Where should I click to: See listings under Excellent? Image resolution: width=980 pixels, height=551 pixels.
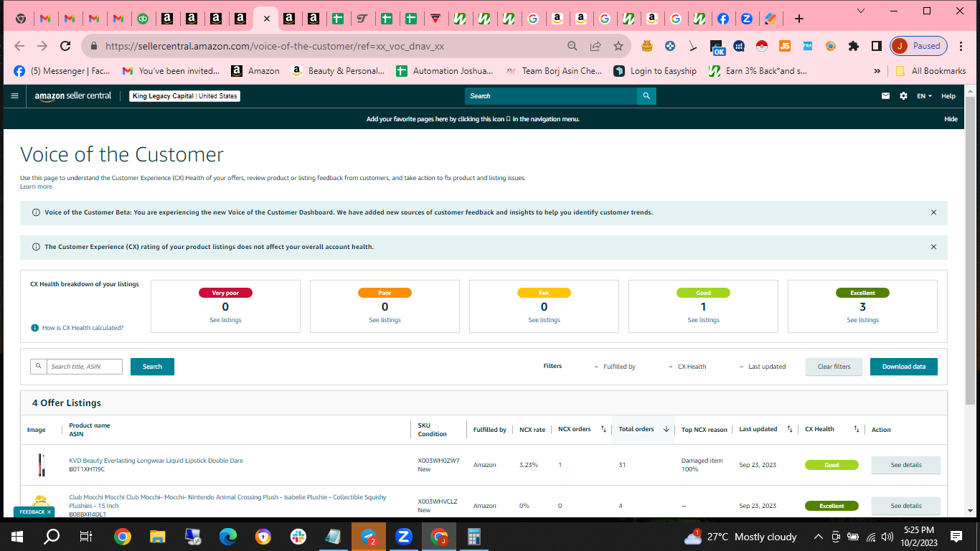pos(862,320)
